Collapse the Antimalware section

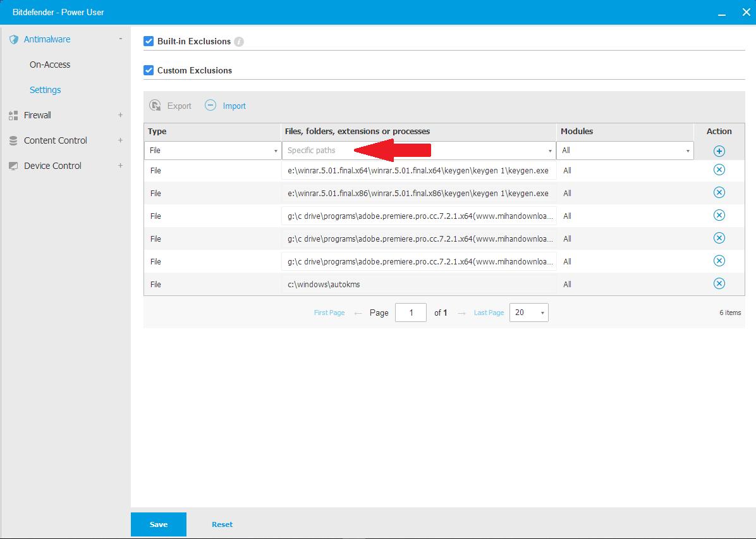pyautogui.click(x=121, y=39)
